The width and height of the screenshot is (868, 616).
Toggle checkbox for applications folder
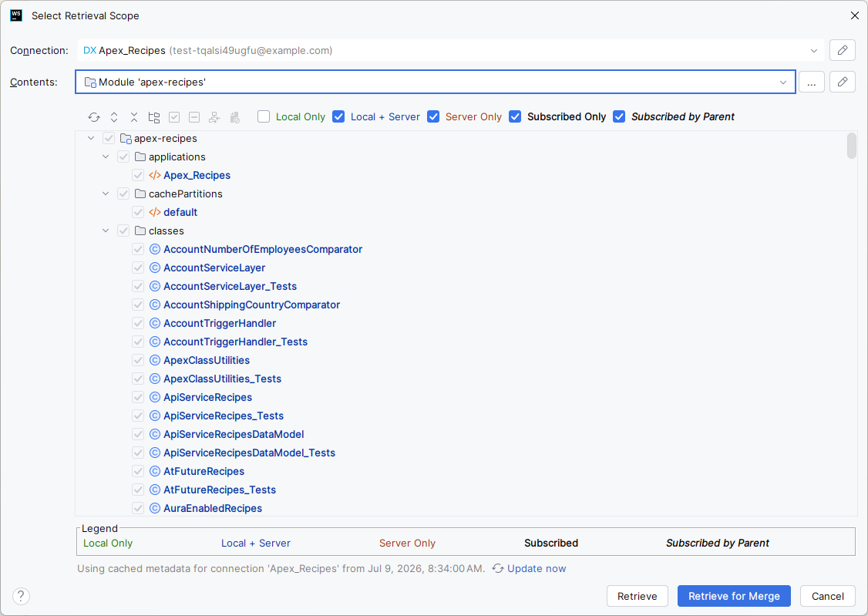(123, 157)
